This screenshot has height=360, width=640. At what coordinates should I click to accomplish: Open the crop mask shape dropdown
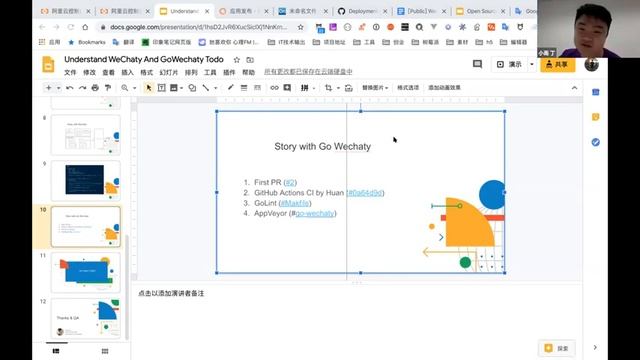point(338,88)
